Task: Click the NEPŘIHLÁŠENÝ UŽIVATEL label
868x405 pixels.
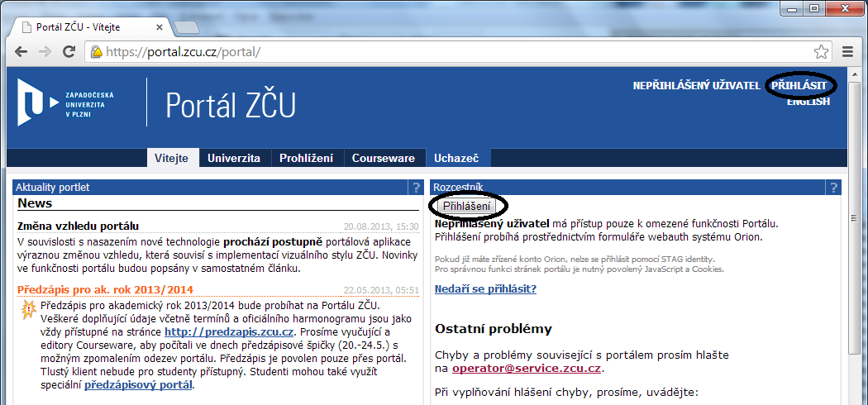Action: pyautogui.click(x=696, y=86)
